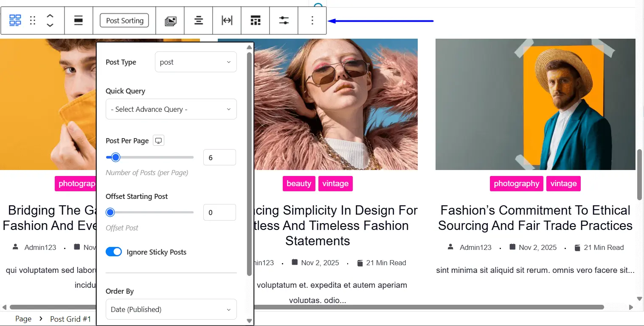Open the three-dot options menu
This screenshot has height=326, width=644.
click(312, 20)
